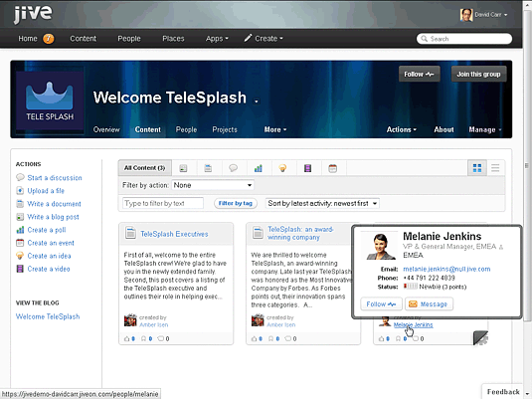The image size is (532, 399).
Task: Filter content by blog posts icon
Action: [x=183, y=168]
